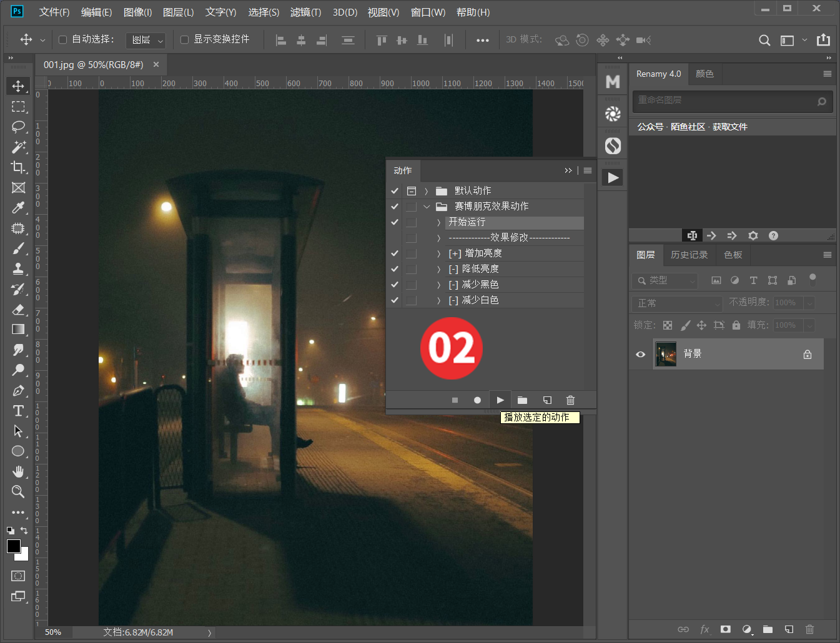Select the Horizontal Type tool
The height and width of the screenshot is (643, 840).
18,411
